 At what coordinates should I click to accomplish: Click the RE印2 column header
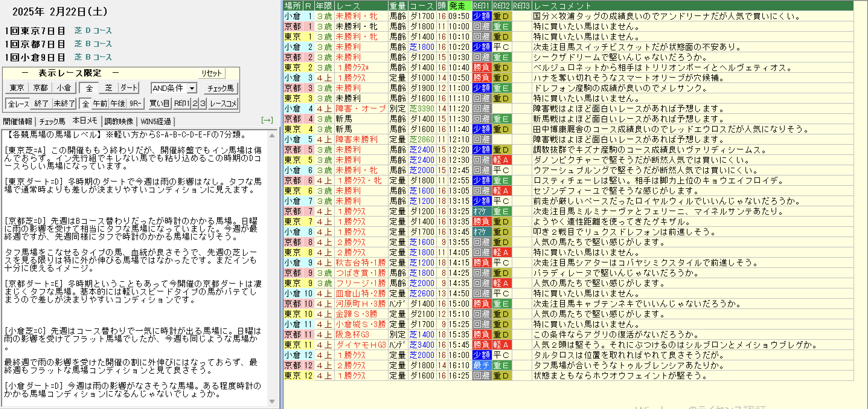[x=501, y=5]
